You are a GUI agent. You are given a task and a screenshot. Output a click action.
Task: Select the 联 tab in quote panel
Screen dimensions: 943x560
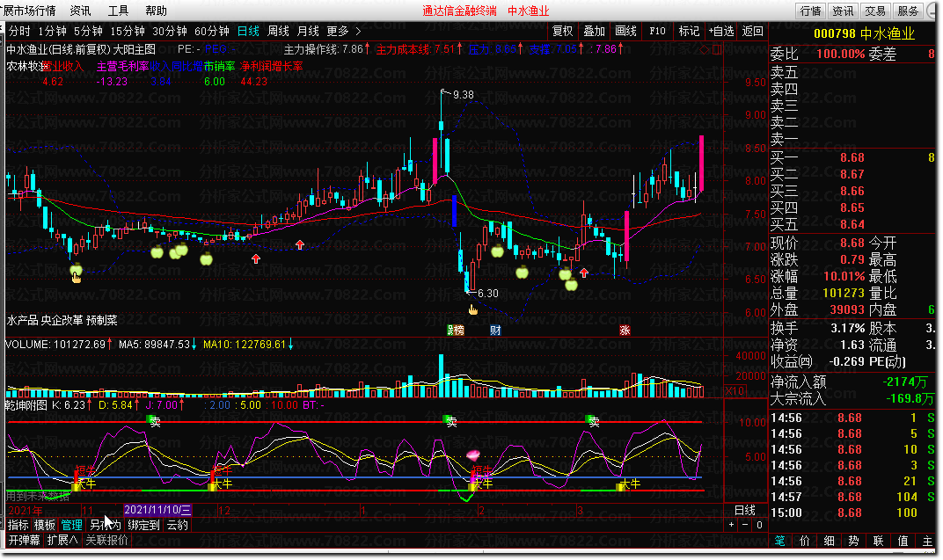click(x=878, y=540)
